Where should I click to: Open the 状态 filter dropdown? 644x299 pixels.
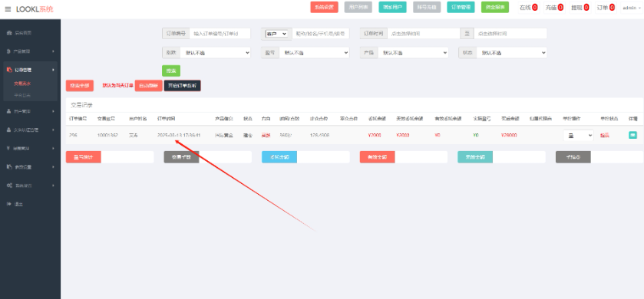point(511,52)
